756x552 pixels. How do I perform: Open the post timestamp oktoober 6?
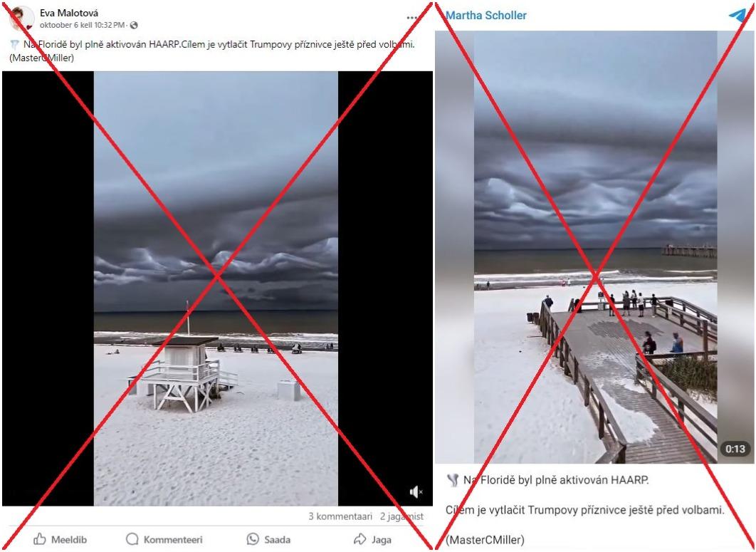click(83, 25)
